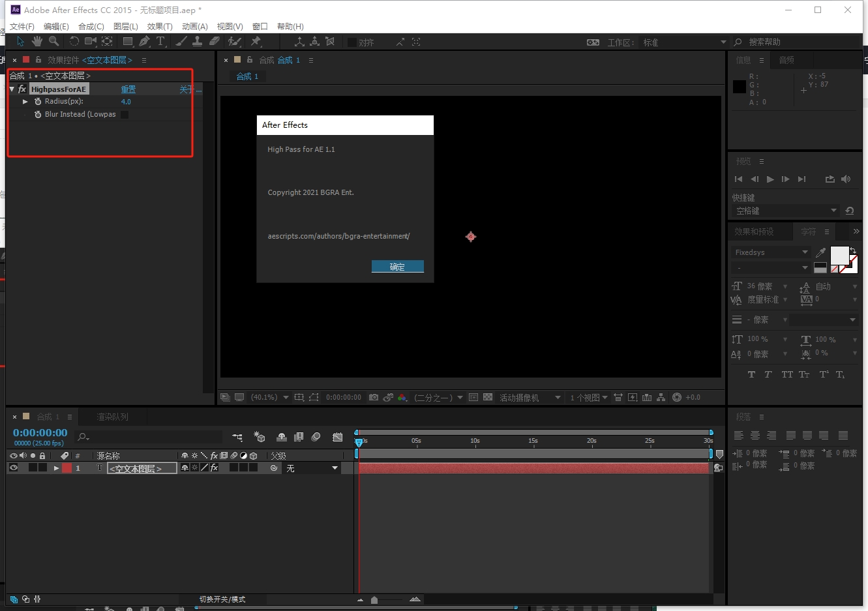This screenshot has height=611, width=868.
Task: Toggle the transparency grid in the viewer
Action: [488, 397]
